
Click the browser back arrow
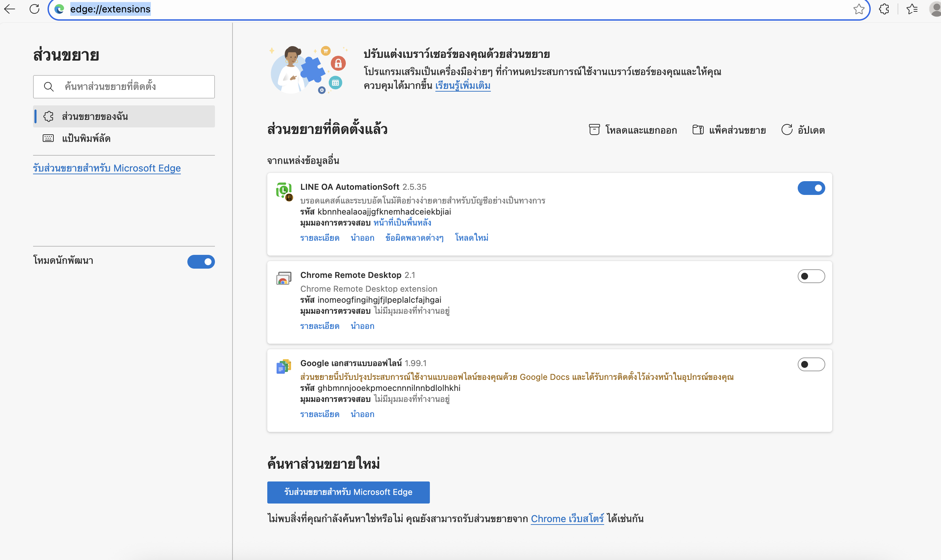point(10,9)
